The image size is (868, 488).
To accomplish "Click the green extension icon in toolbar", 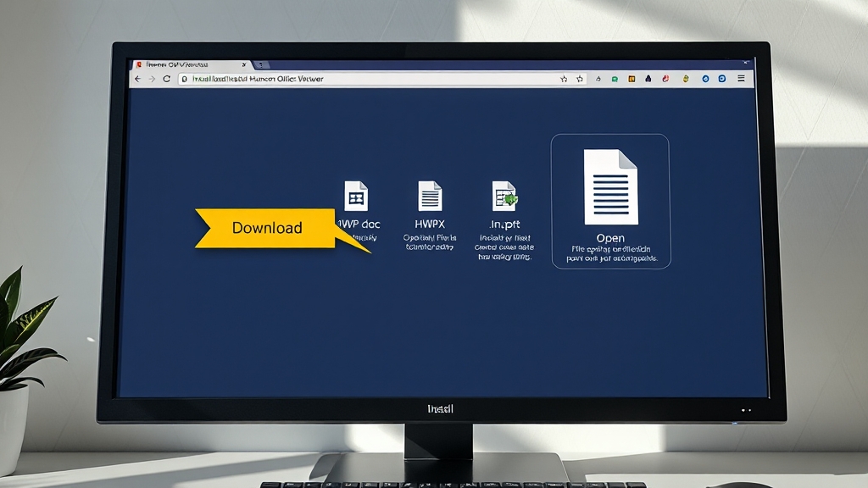I will [x=614, y=79].
